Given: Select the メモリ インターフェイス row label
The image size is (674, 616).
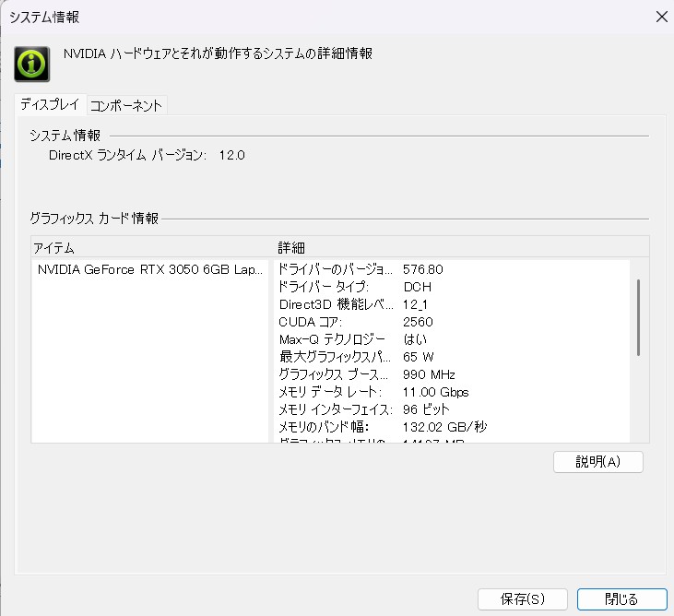Looking at the screenshot, I should click(336, 409).
